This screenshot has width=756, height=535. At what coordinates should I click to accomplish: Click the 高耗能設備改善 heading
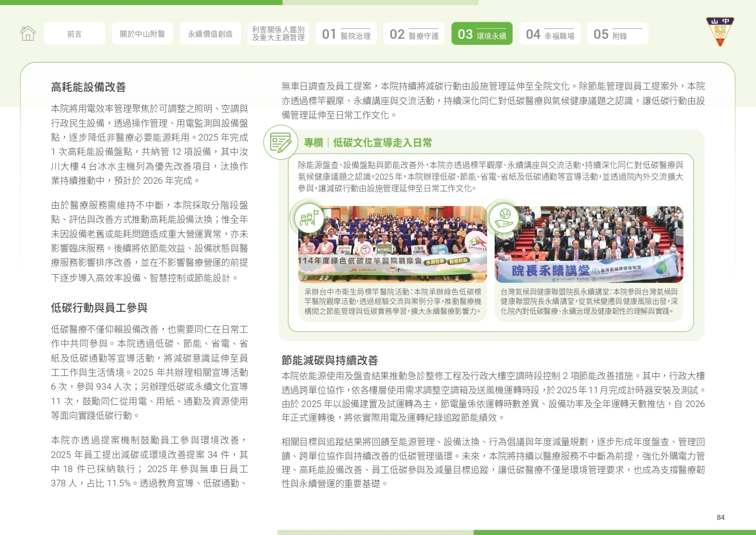88,87
